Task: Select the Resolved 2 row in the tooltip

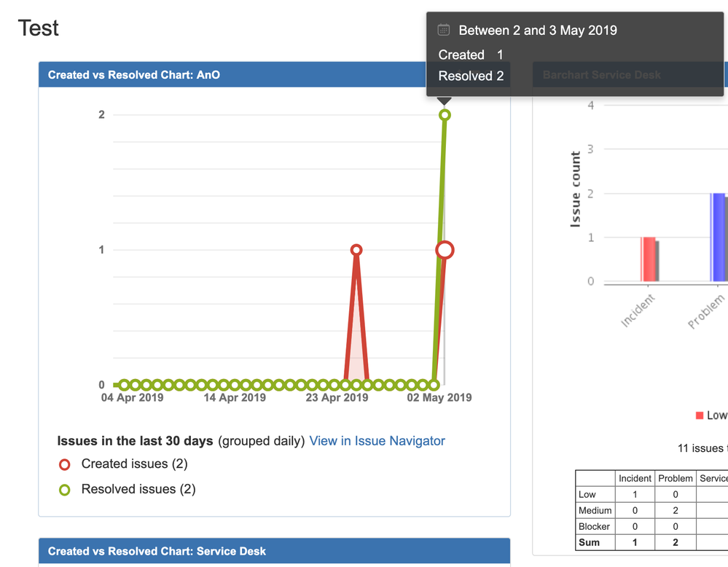Action: point(470,76)
